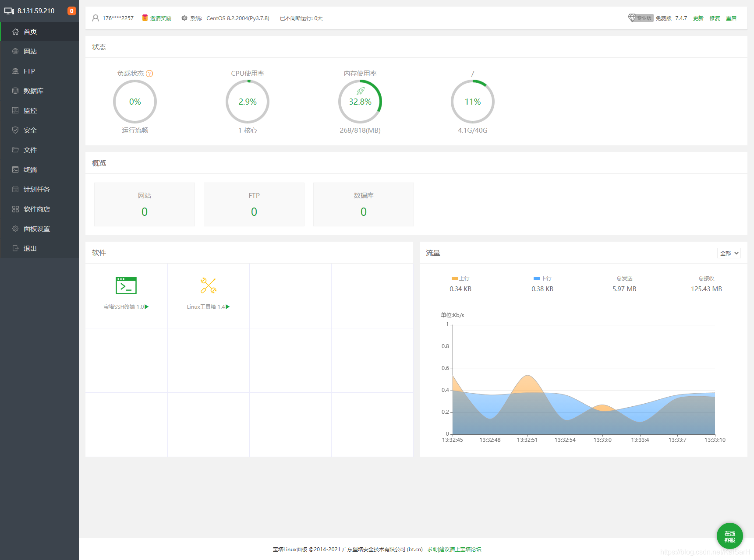
Task: Click the calendar icon beside 计划任务
Action: tap(15, 189)
